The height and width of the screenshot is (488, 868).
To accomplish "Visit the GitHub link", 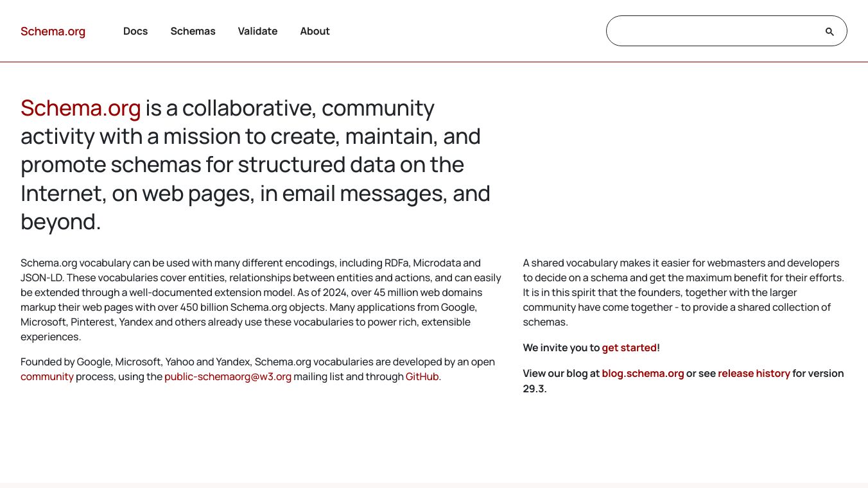I will (x=422, y=377).
